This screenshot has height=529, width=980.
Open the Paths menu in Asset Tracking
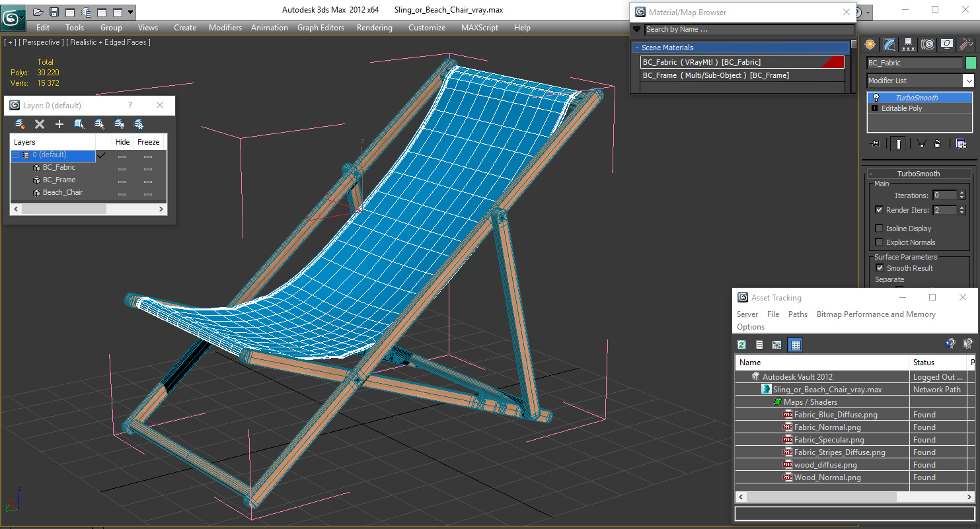pyautogui.click(x=798, y=314)
